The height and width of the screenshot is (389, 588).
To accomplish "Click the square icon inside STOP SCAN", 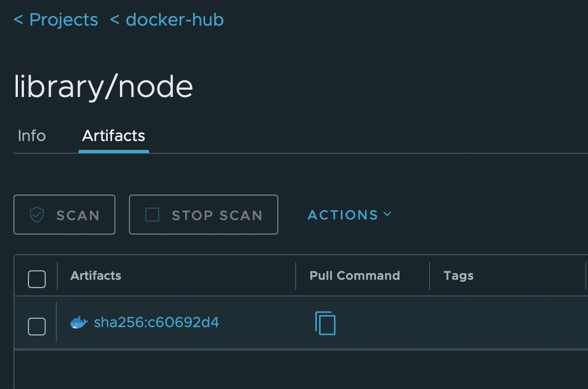I will (x=152, y=214).
